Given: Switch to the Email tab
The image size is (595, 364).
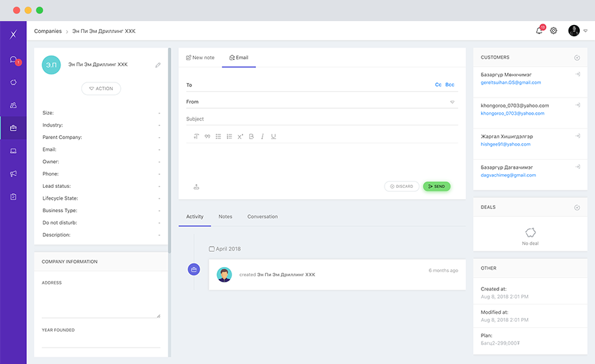Looking at the screenshot, I should [x=239, y=57].
